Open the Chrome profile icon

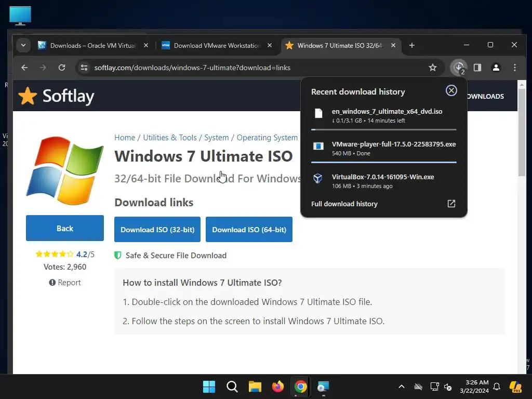pos(496,68)
